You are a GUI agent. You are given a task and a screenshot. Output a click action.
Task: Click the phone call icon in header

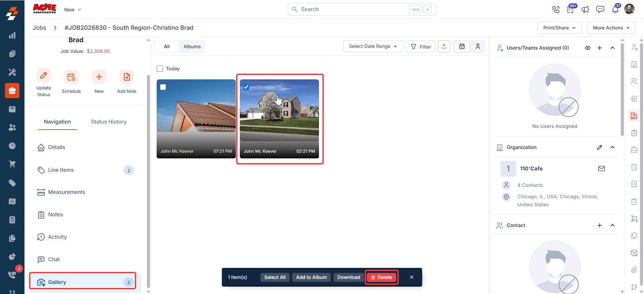coord(556,9)
